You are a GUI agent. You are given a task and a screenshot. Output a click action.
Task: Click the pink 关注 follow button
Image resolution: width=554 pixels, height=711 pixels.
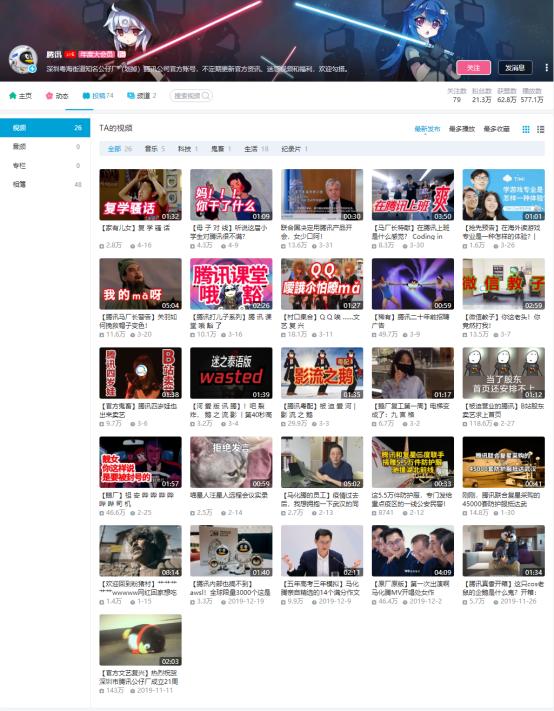(x=473, y=68)
